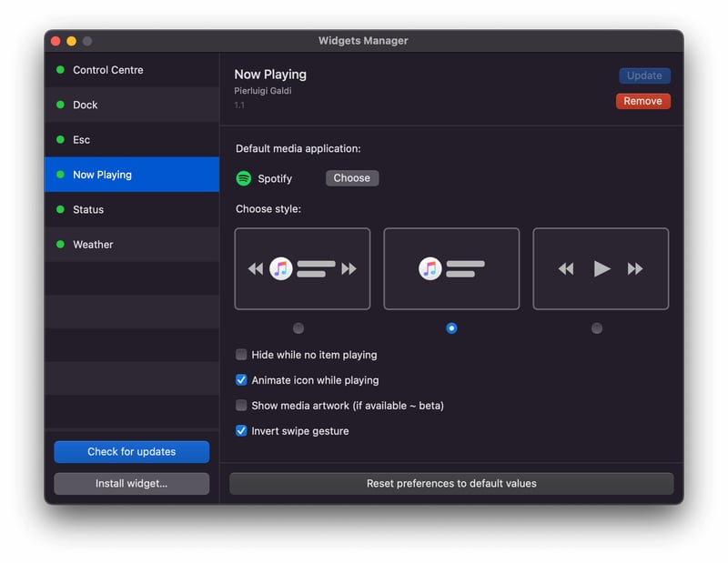Choose the third style radio button
Screen dimensions: 728x563
[x=597, y=328]
